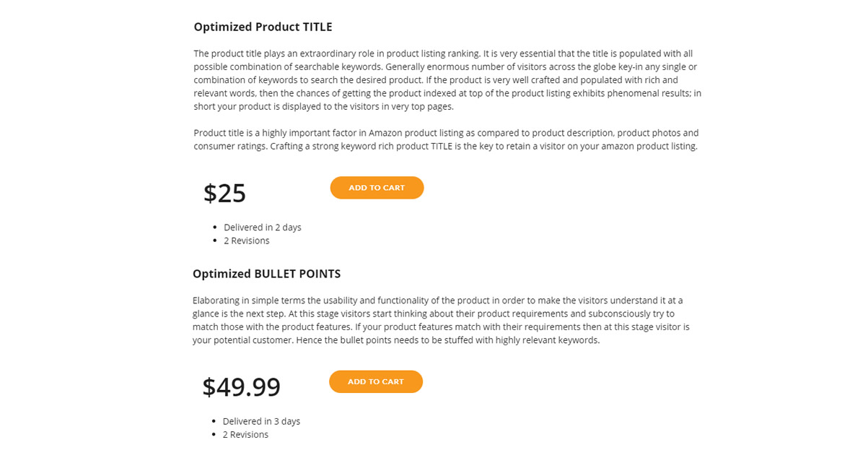
Task: Click the $49.99 price label
Action: coord(241,387)
